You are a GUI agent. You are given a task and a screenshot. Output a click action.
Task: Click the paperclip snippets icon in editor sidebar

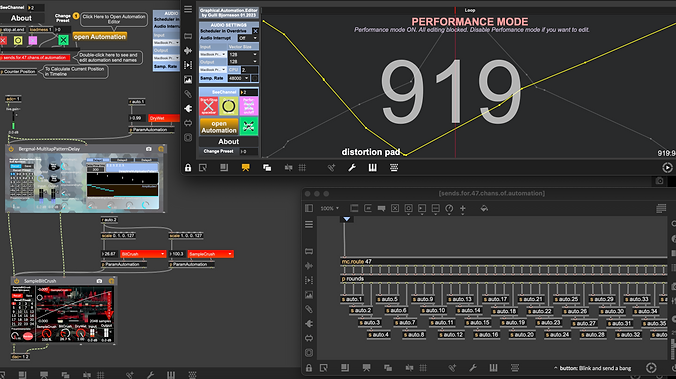188,94
